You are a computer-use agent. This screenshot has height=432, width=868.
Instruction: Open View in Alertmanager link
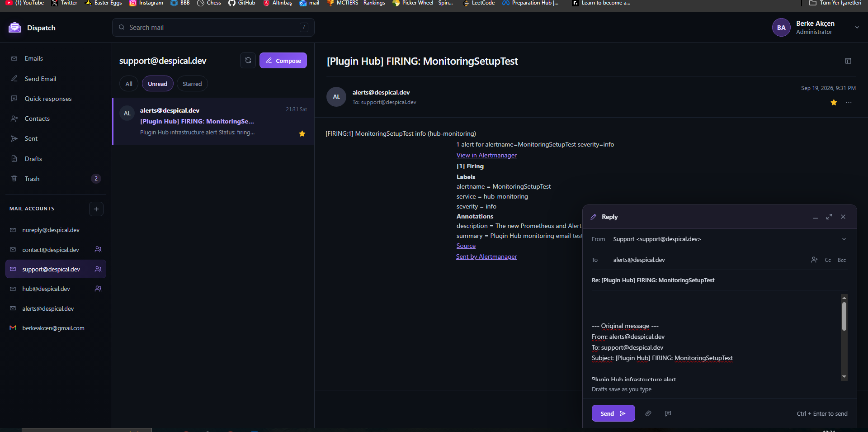click(486, 155)
